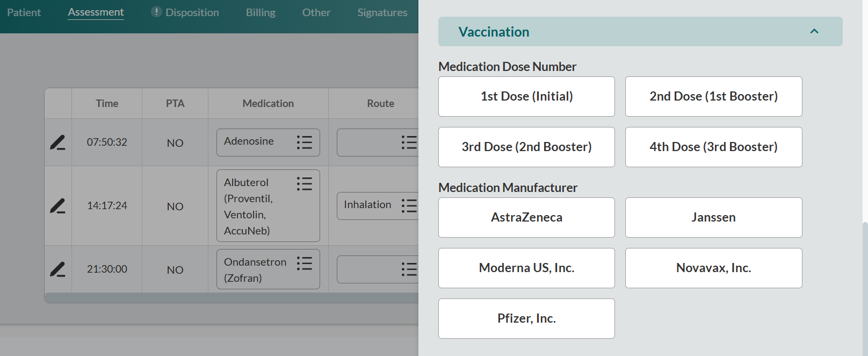This screenshot has height=356, width=868.
Task: Switch to the Patient tab
Action: click(24, 12)
